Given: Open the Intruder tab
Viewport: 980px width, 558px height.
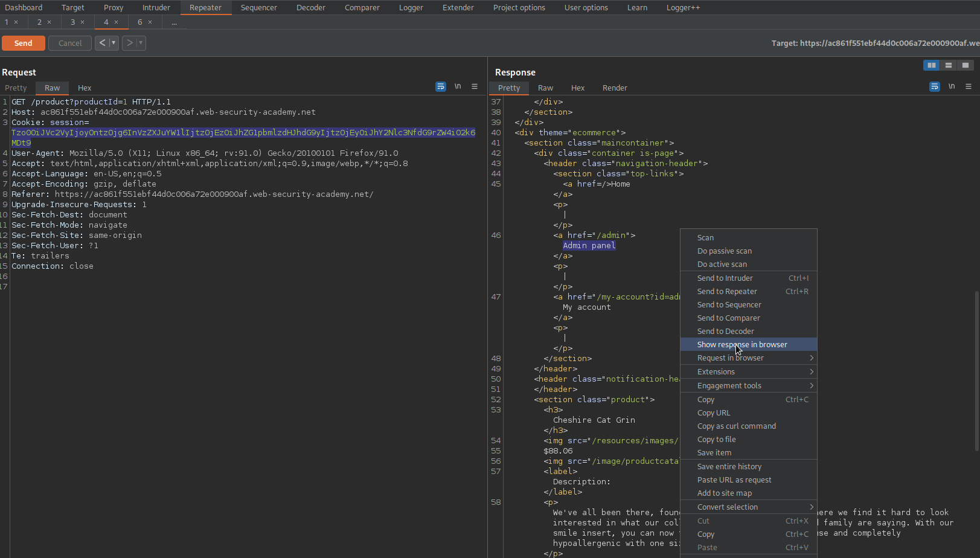Looking at the screenshot, I should (156, 7).
